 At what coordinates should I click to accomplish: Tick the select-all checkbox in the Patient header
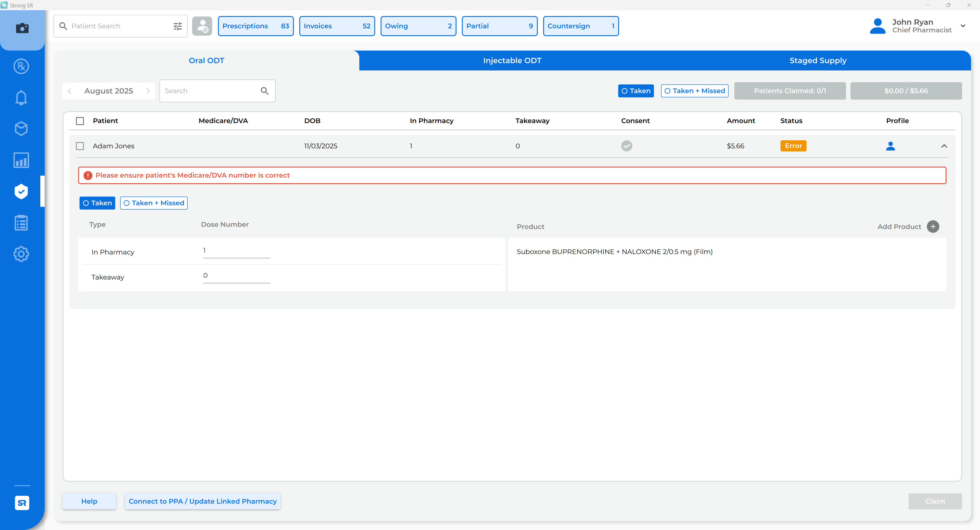click(x=80, y=121)
